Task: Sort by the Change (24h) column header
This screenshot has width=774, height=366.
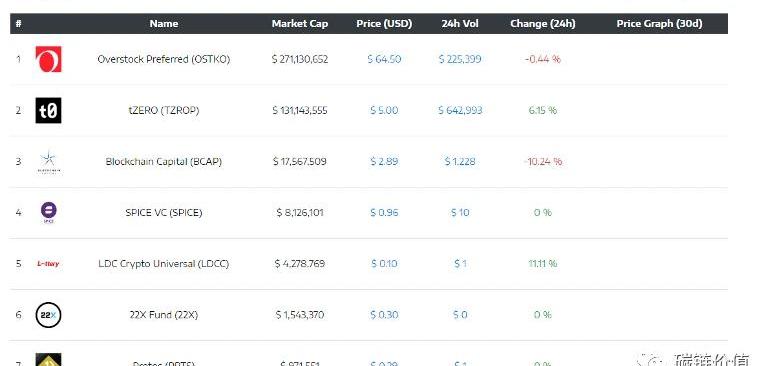Action: point(543,24)
